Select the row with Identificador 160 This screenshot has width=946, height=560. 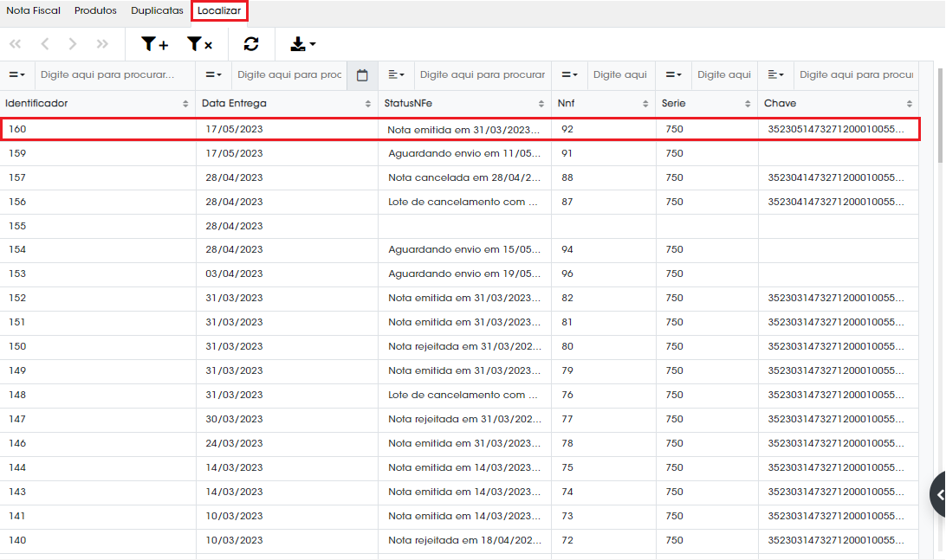tap(460, 129)
